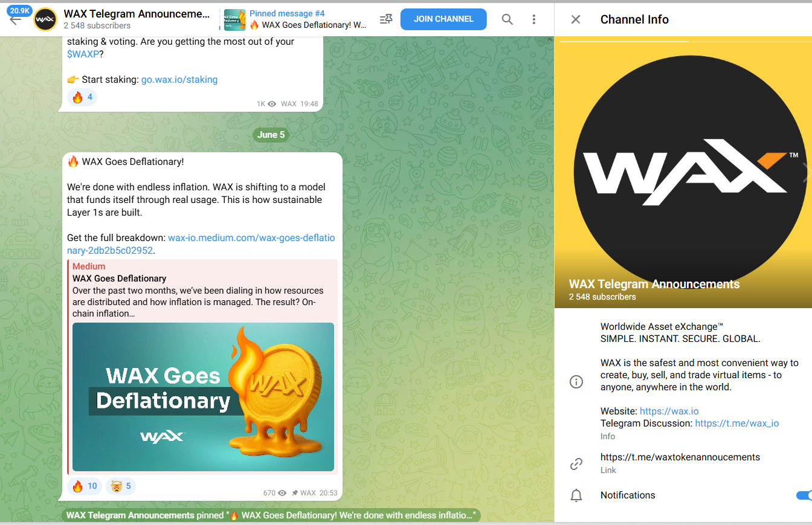Copy the https://t.me/waxtokenannoucements link
The height and width of the screenshot is (525, 812).
(680, 457)
